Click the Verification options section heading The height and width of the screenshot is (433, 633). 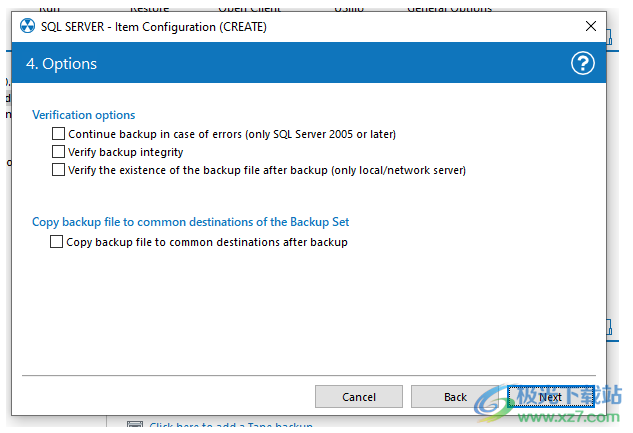84,115
